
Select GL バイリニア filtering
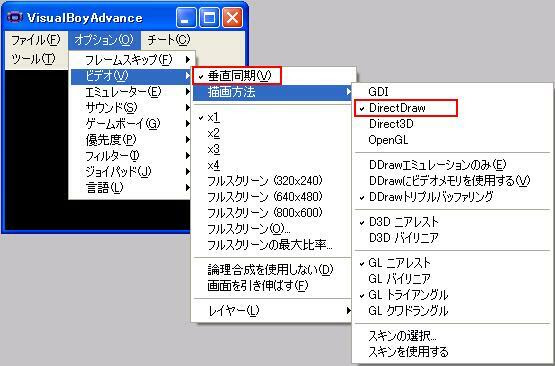453,279
